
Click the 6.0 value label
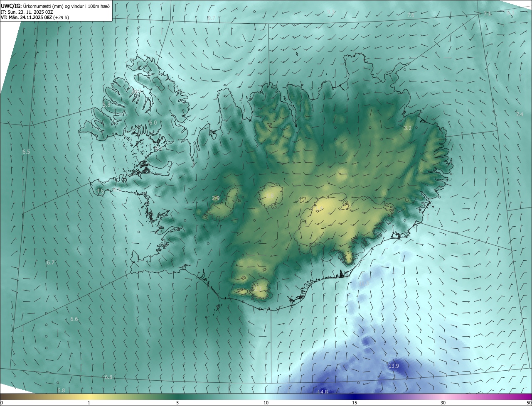coord(153,123)
